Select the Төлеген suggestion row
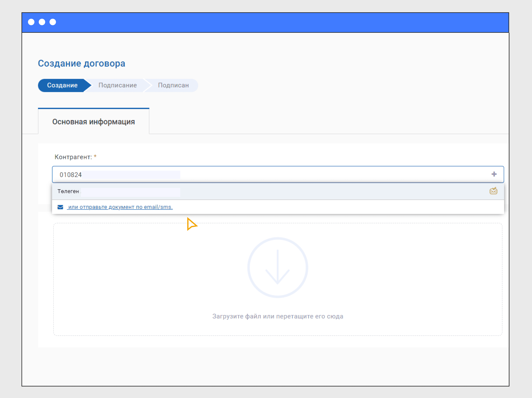 point(278,191)
